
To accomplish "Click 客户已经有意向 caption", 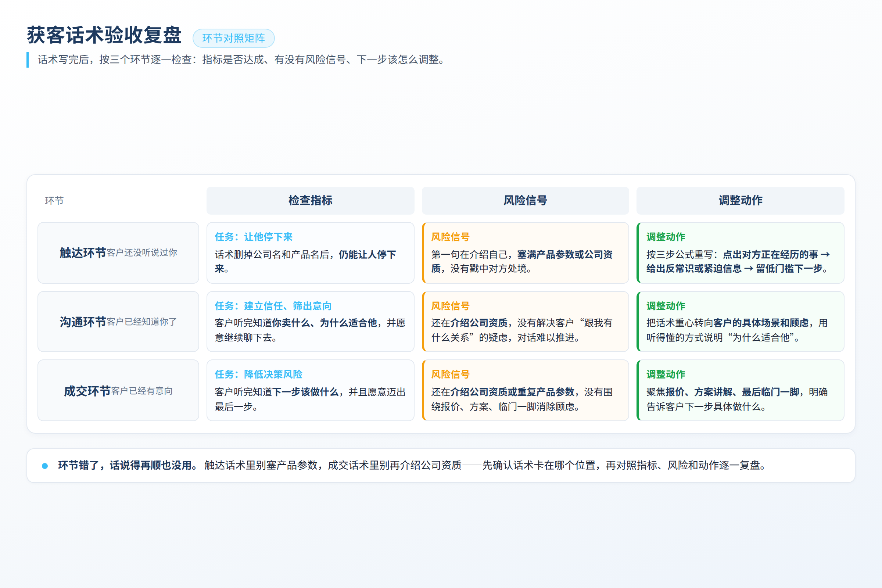I will [x=142, y=391].
